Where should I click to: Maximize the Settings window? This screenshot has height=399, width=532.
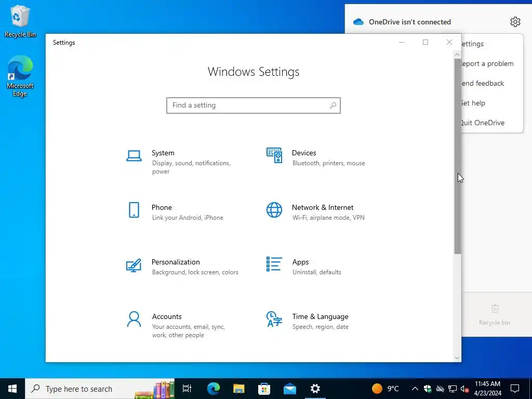(425, 42)
